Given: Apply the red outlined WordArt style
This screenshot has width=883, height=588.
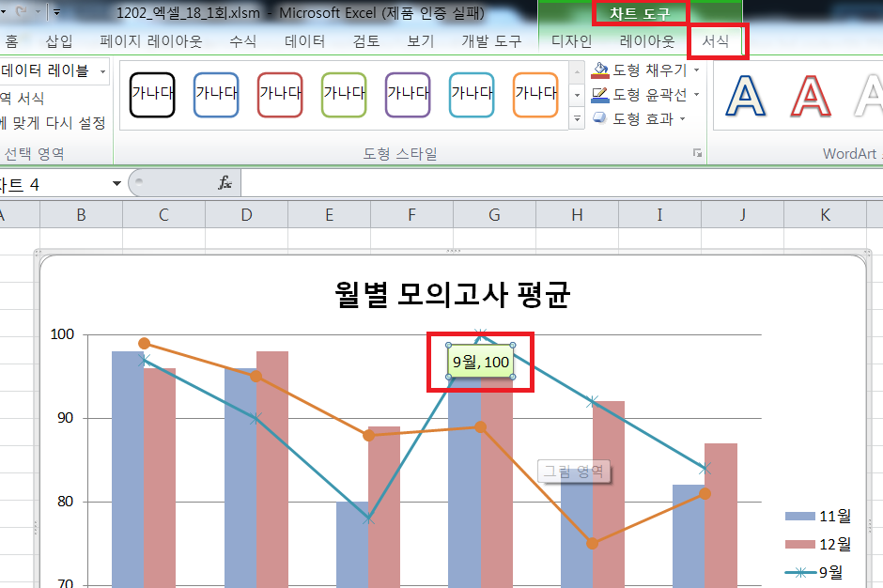Looking at the screenshot, I should pyautogui.click(x=810, y=98).
